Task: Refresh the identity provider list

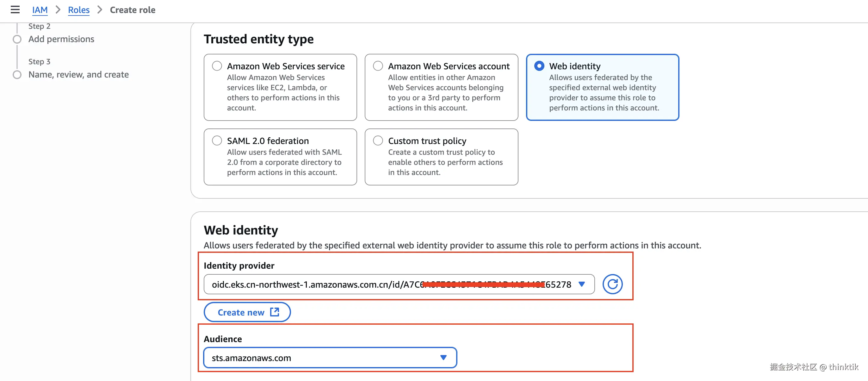Action: (612, 284)
